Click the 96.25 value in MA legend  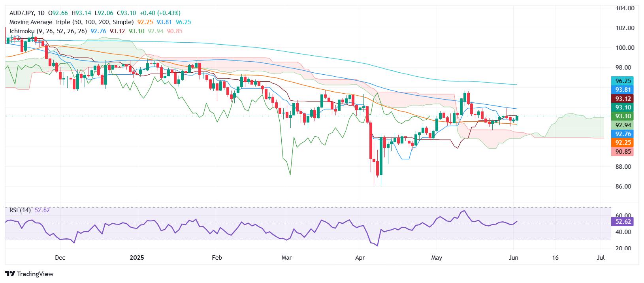coord(184,22)
